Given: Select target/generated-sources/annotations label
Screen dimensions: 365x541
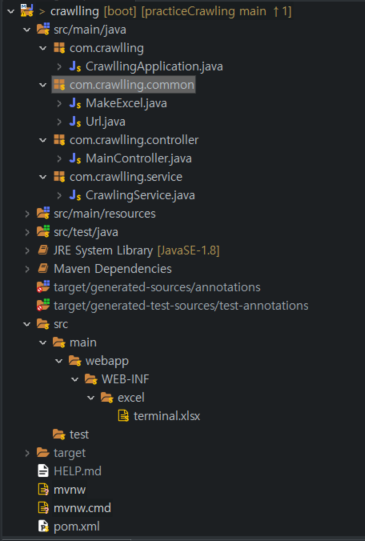Looking at the screenshot, I should click(x=157, y=287).
